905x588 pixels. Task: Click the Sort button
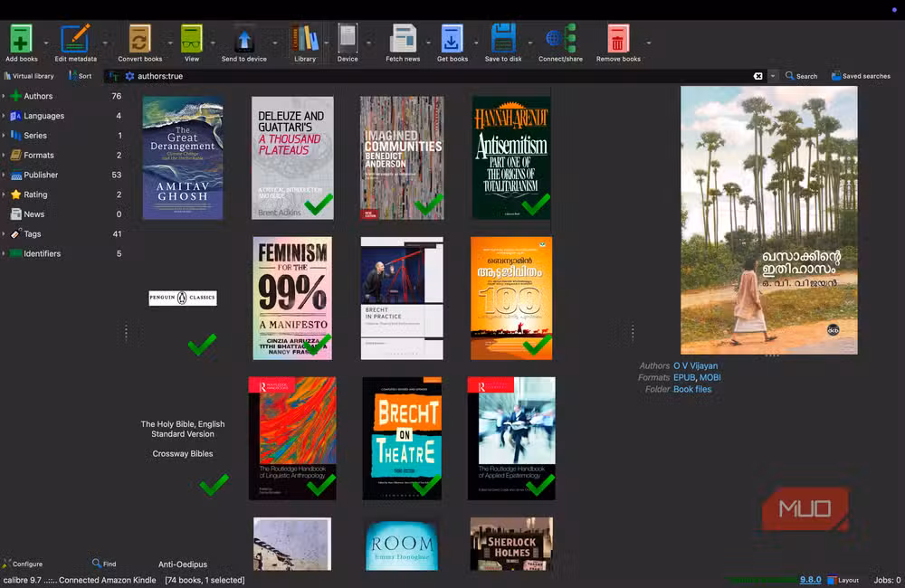(81, 76)
